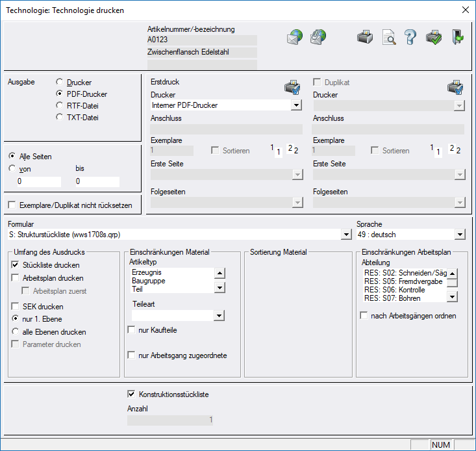The image size is (476, 451).
Task: Select Baugruppe in the Artikeltyp list
Action: pyautogui.click(x=148, y=281)
